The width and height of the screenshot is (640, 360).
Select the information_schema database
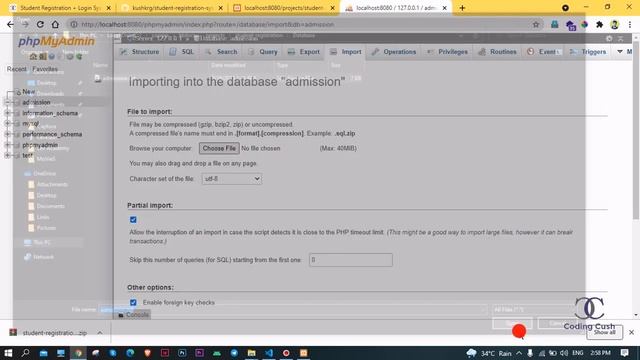pos(50,113)
